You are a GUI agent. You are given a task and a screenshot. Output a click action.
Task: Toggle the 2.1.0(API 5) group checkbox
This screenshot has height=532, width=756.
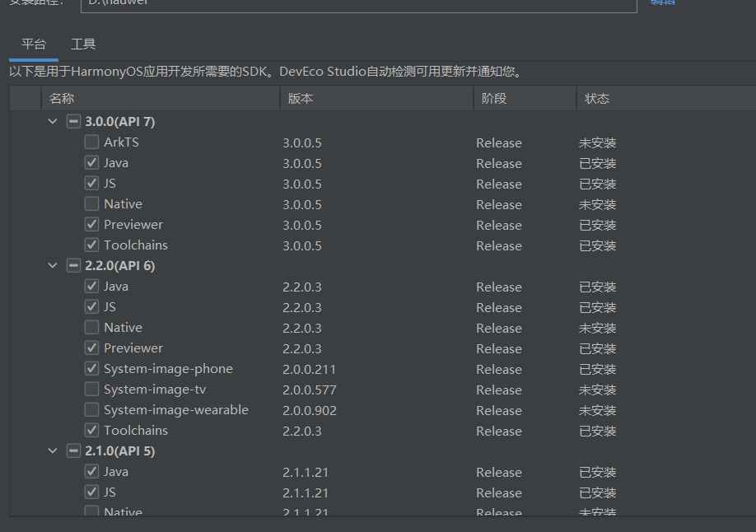click(x=73, y=451)
